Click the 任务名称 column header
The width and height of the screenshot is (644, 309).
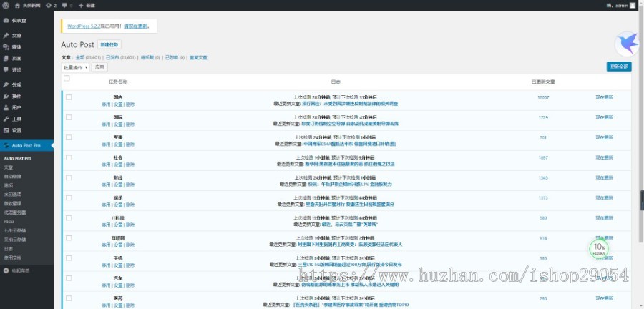tap(118, 82)
